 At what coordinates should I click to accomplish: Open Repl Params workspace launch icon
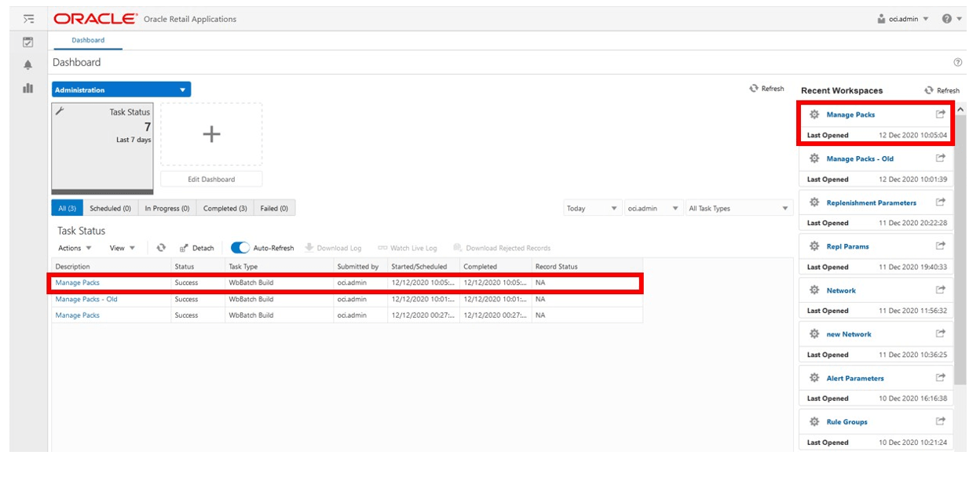(941, 246)
